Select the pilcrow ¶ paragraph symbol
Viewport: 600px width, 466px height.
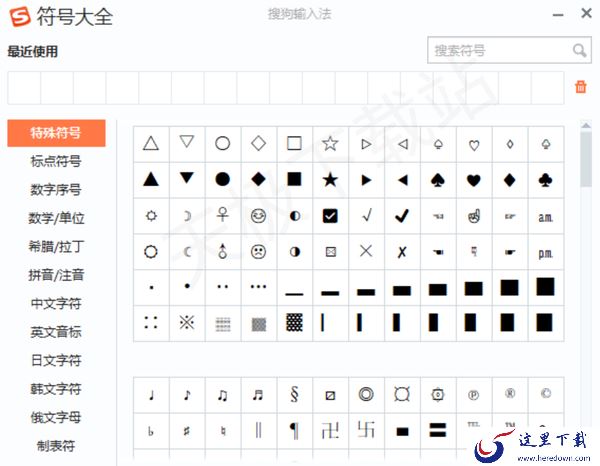(x=294, y=430)
